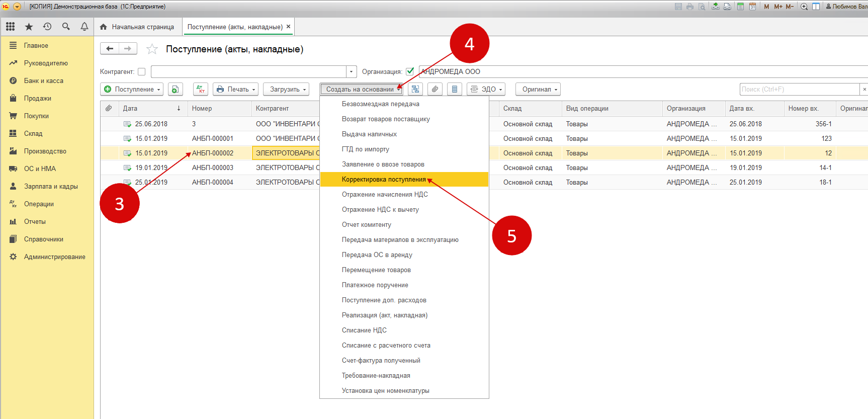
Task: Click the M+ memory add button
Action: (778, 7)
